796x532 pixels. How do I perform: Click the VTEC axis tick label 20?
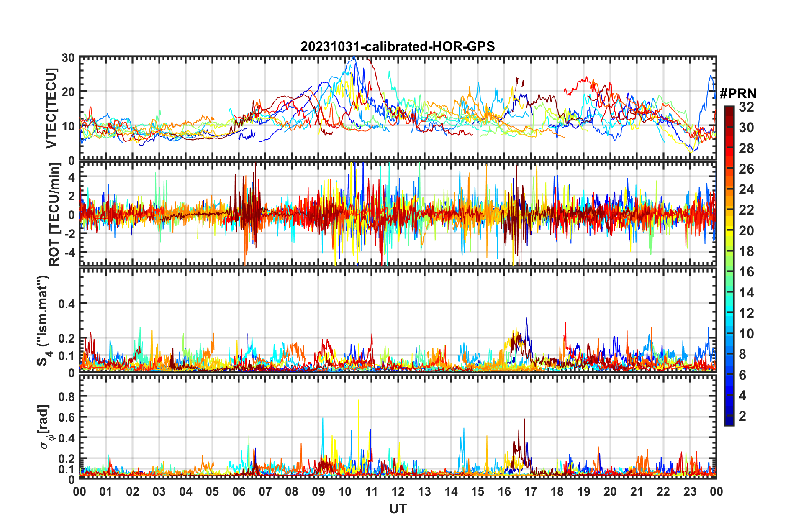[68, 92]
